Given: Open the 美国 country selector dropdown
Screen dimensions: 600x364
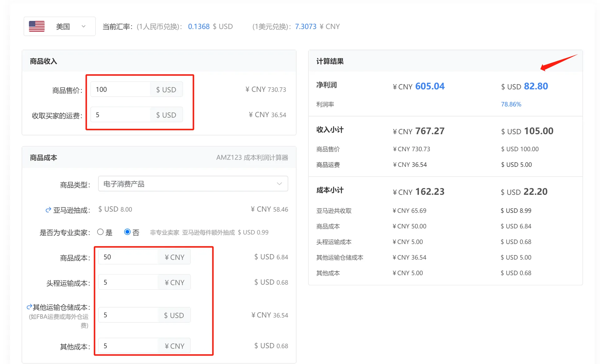Looking at the screenshot, I should click(x=60, y=27).
